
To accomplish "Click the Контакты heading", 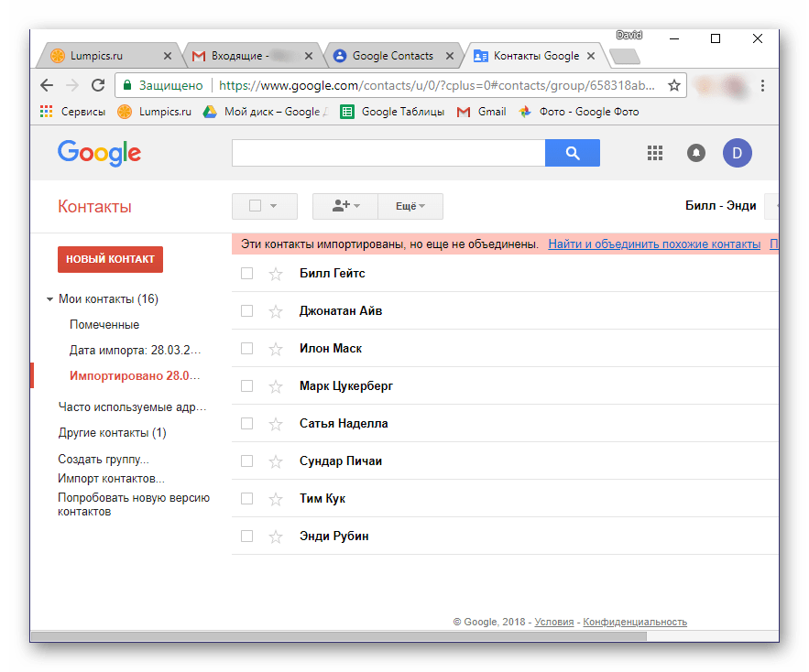I will (94, 206).
